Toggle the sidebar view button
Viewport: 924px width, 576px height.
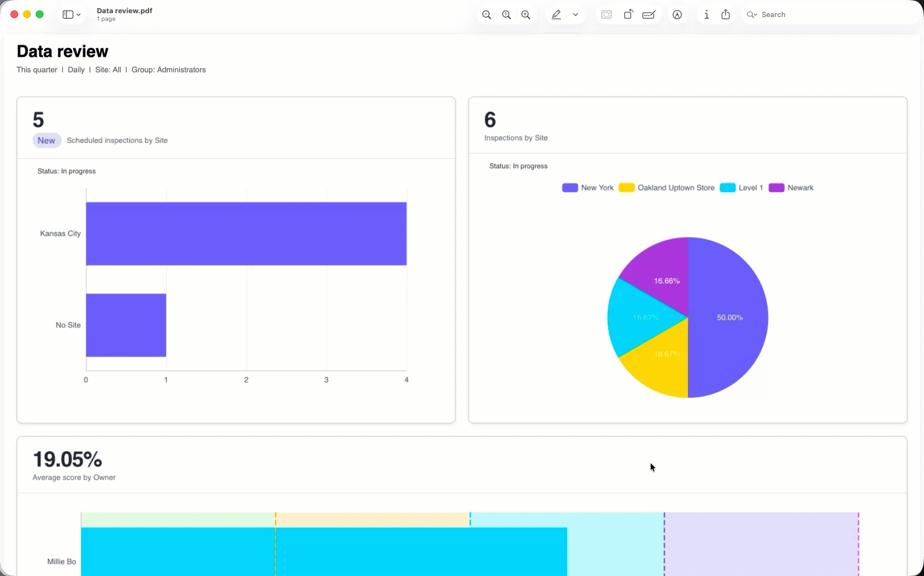(x=68, y=15)
